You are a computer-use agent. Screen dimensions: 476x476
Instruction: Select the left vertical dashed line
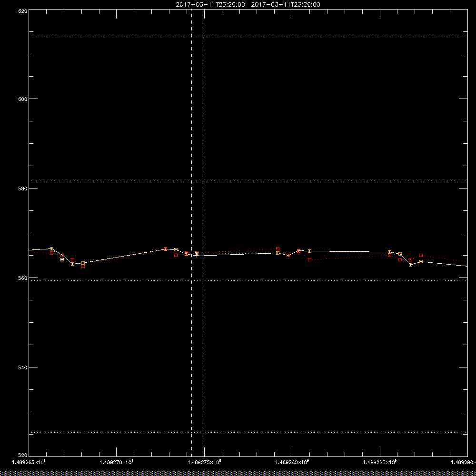[x=191, y=232]
